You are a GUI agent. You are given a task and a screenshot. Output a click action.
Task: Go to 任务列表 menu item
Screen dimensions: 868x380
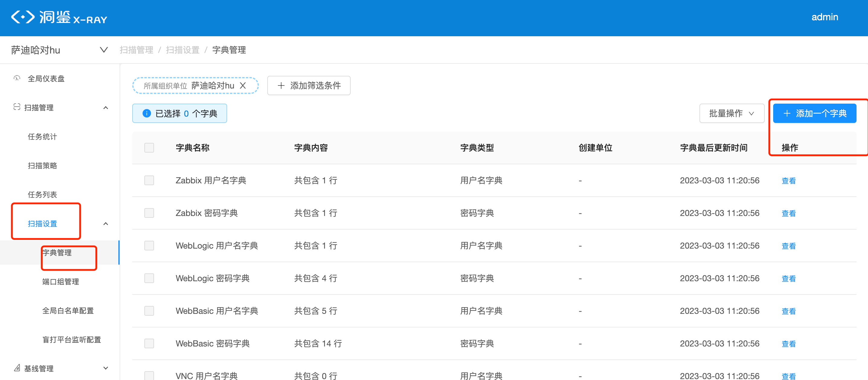pyautogui.click(x=43, y=195)
